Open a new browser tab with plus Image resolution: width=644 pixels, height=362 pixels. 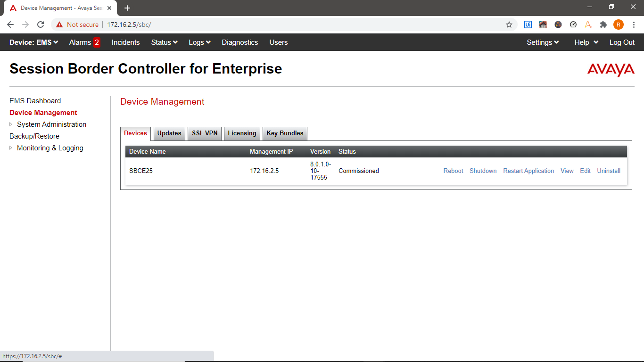pos(127,8)
